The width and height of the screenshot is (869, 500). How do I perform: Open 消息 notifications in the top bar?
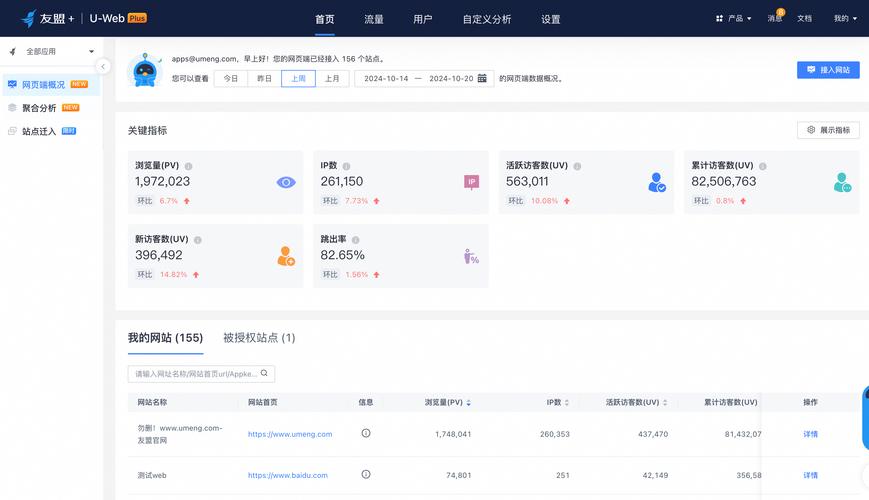pyautogui.click(x=775, y=18)
